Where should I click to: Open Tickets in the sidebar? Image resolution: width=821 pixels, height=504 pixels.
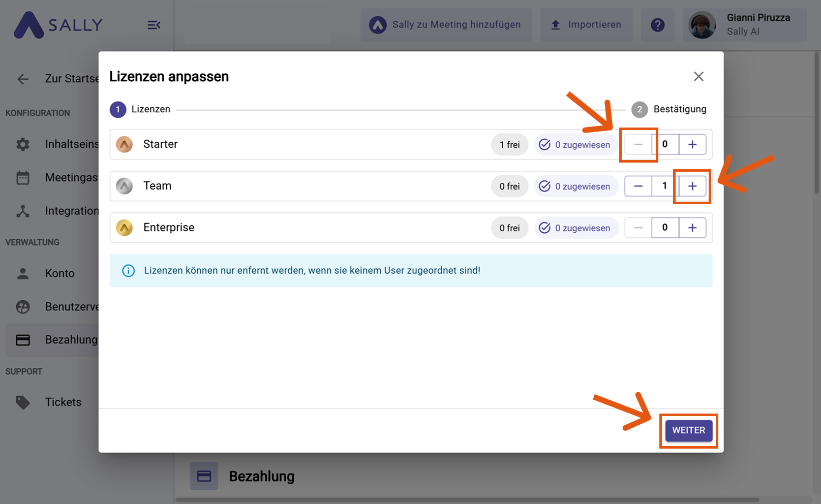[x=63, y=402]
